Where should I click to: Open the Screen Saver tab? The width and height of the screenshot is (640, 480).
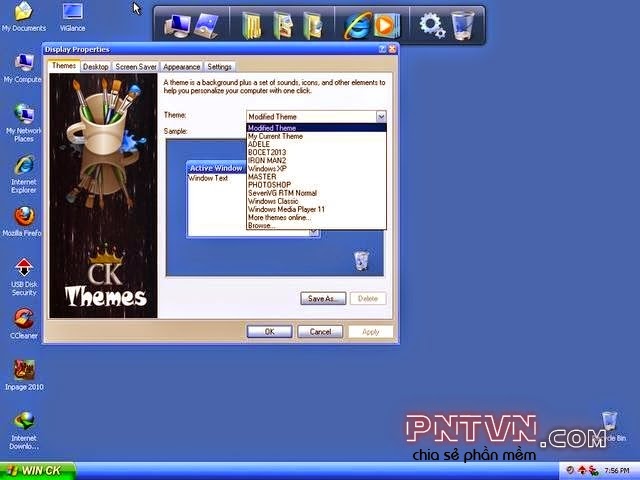click(136, 67)
